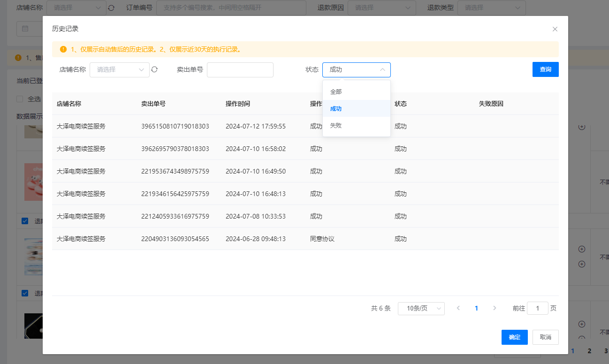The width and height of the screenshot is (609, 364).
Task: Select 成功 option in status list
Action: [x=357, y=108]
